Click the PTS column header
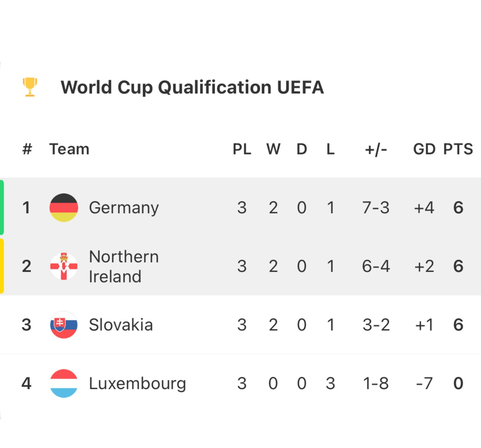The image size is (481, 448). (458, 149)
